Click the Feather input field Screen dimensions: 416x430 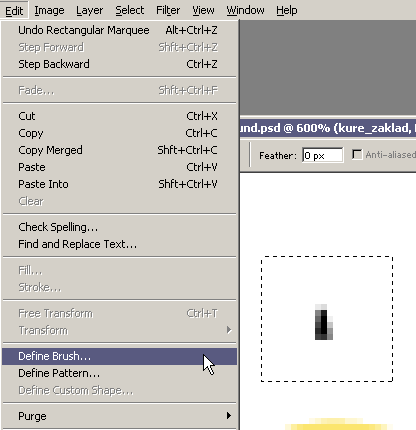323,155
